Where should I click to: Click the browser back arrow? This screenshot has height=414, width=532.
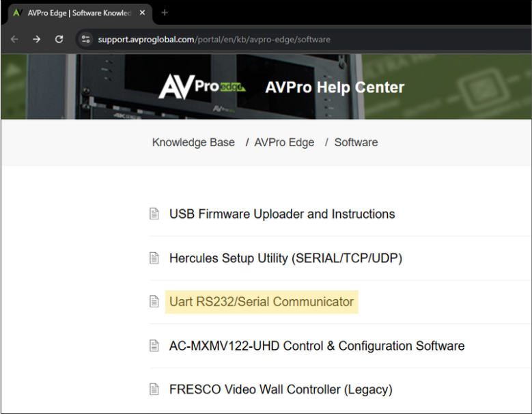click(14, 40)
